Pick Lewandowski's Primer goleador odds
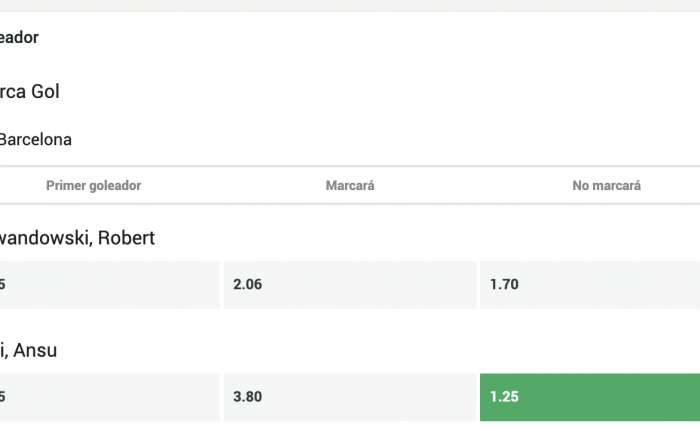Viewport: 700px width, 441px height. [x=108, y=285]
